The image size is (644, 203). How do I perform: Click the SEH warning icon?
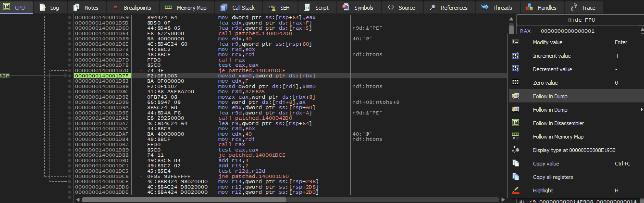[x=272, y=8]
